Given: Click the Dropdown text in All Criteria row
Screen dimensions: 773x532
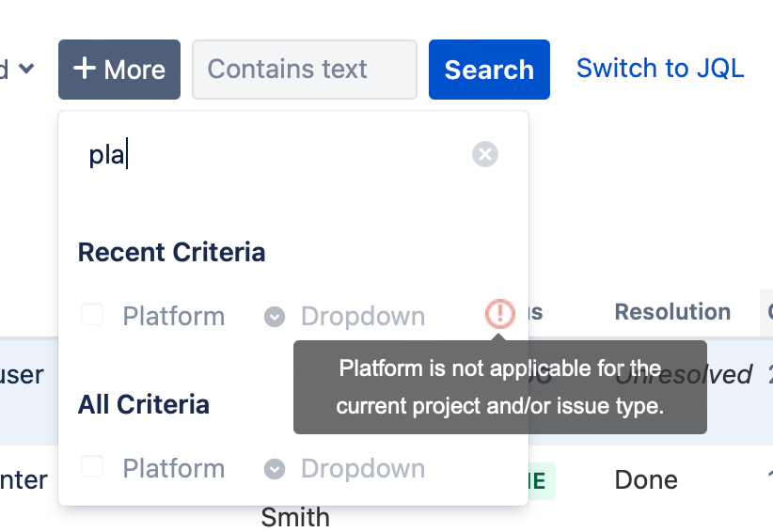Looking at the screenshot, I should [x=363, y=468].
